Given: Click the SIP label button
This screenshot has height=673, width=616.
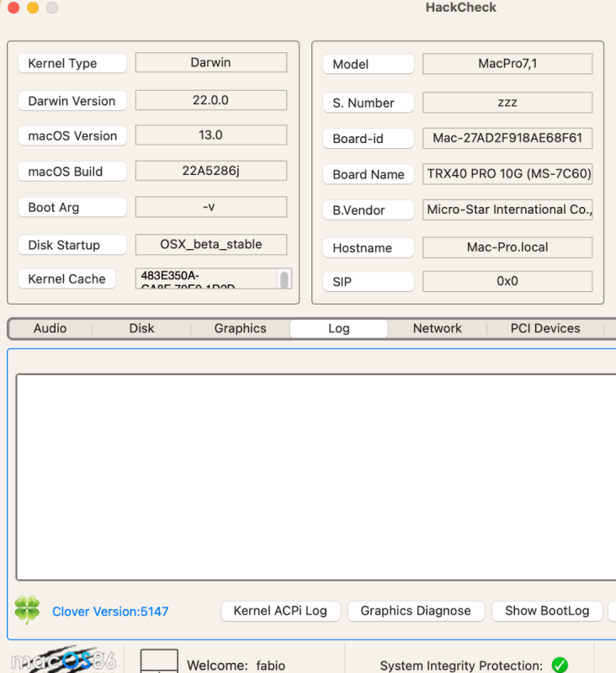Looking at the screenshot, I should [369, 282].
